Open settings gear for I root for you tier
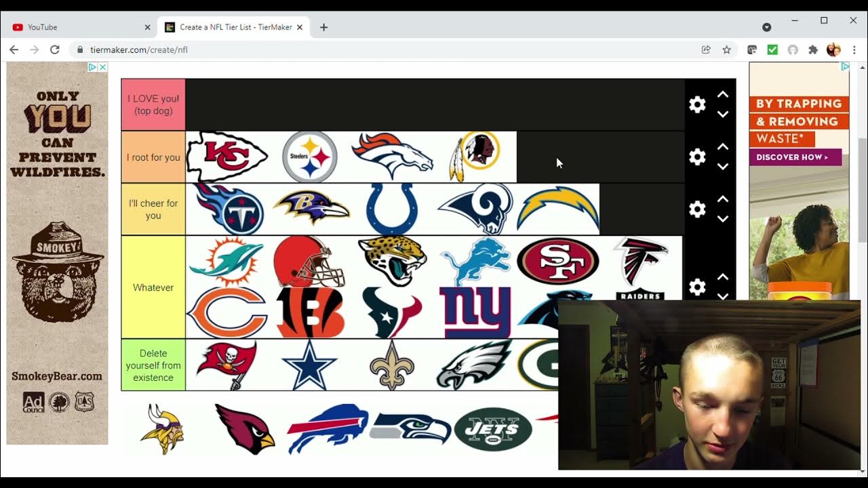 (x=697, y=157)
